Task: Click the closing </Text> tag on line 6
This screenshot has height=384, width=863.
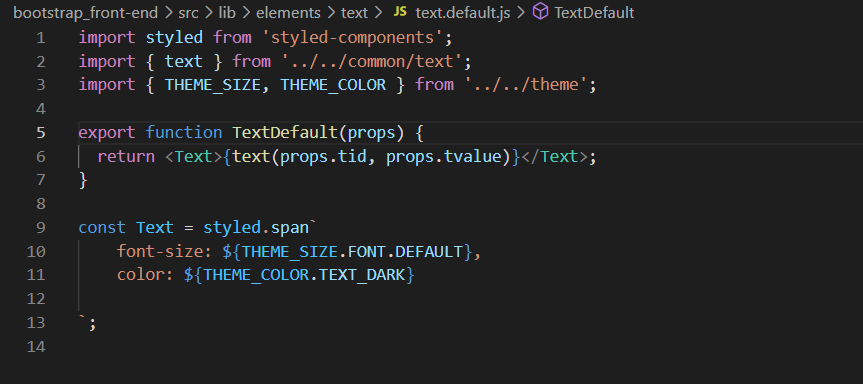Action: pos(554,157)
